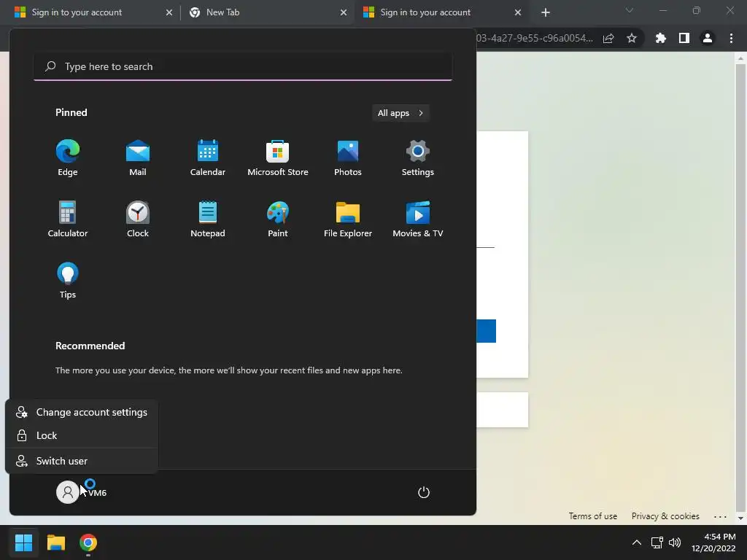The image size is (747, 560).
Task: Open a new Chrome tab
Action: (x=546, y=12)
